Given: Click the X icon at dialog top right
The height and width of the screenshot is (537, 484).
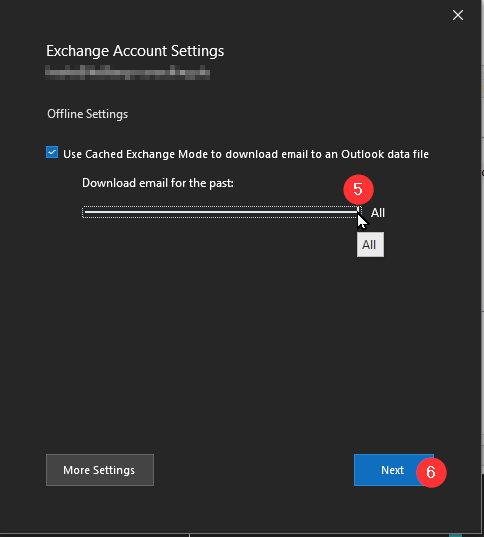Looking at the screenshot, I should pyautogui.click(x=458, y=15).
